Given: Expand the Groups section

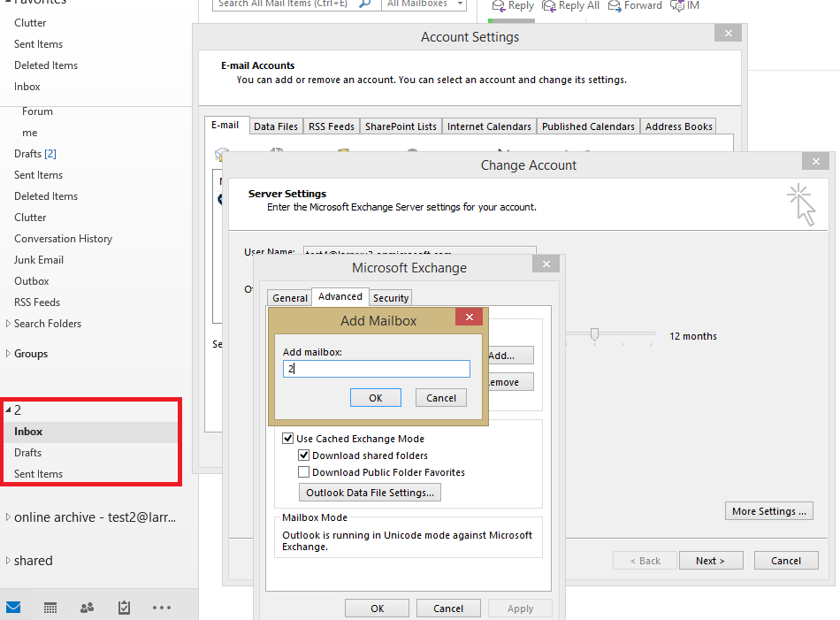Looking at the screenshot, I should coord(7,353).
